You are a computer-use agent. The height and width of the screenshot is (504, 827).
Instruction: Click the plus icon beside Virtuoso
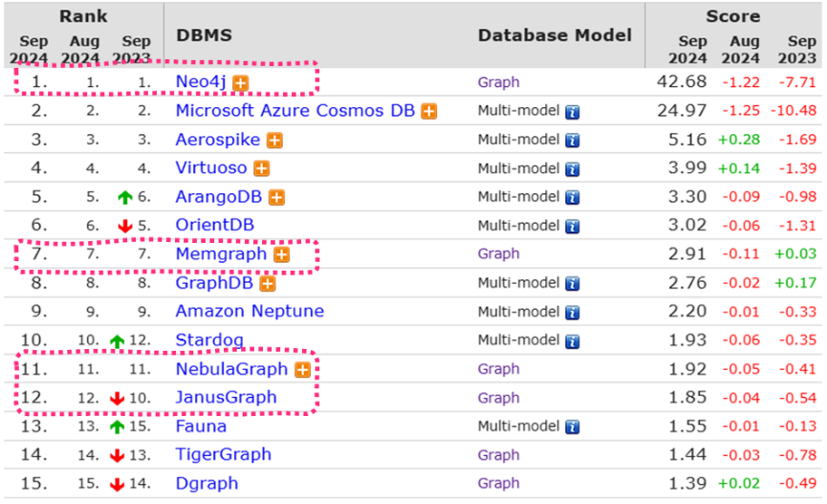(x=261, y=169)
